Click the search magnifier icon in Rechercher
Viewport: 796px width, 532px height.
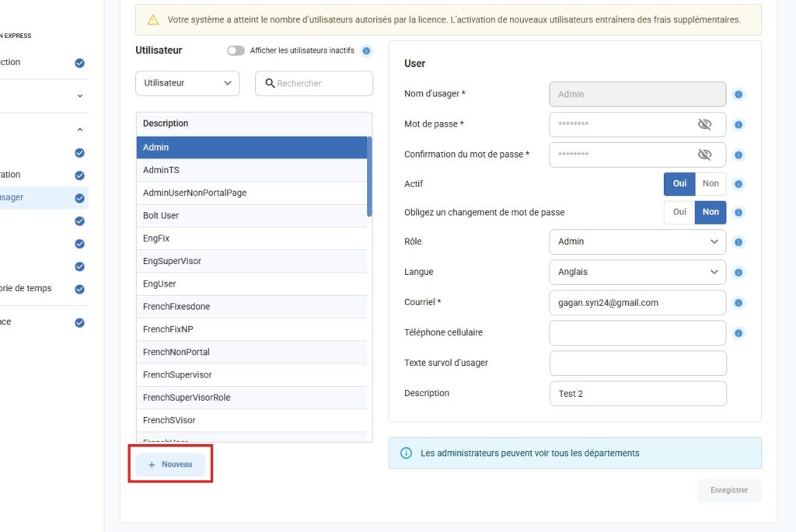click(271, 83)
